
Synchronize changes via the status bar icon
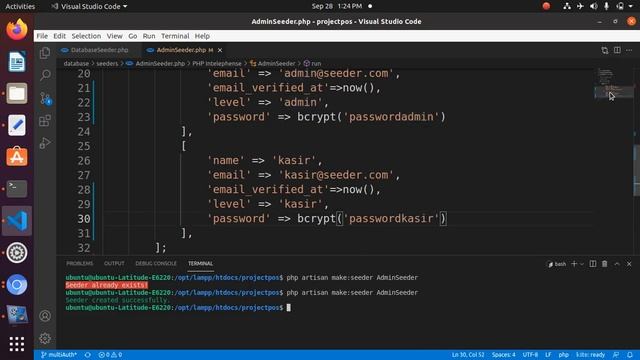[x=88, y=355]
